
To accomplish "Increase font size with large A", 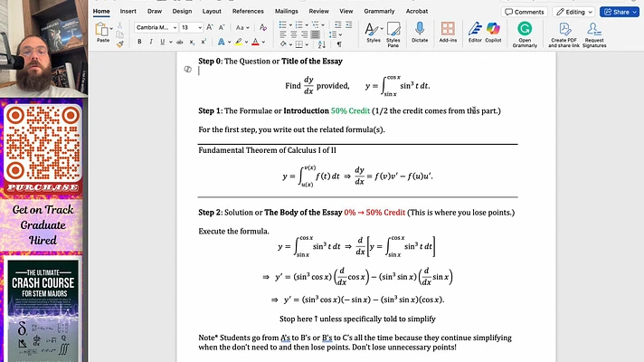I will (x=210, y=27).
